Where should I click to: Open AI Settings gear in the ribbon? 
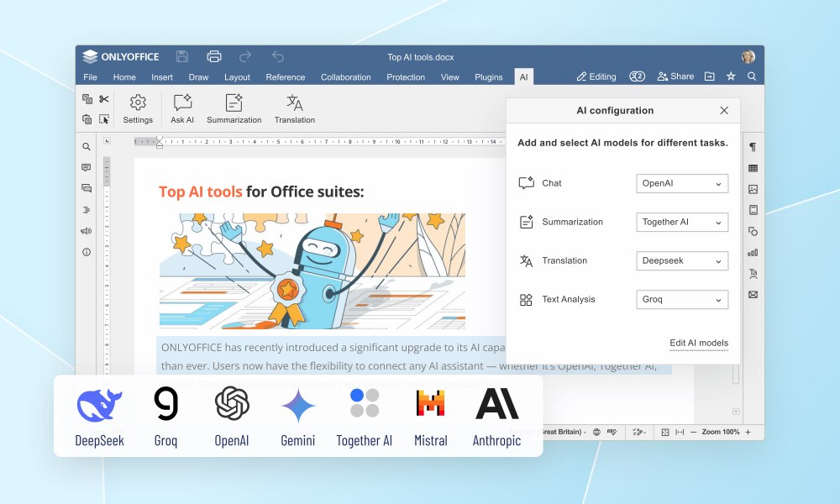[138, 108]
